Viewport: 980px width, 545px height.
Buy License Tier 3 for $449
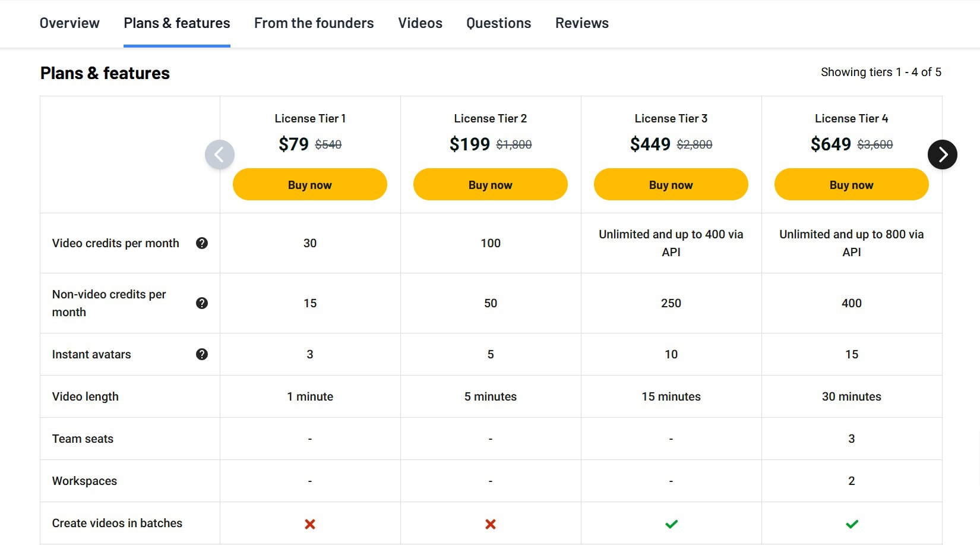(x=671, y=185)
